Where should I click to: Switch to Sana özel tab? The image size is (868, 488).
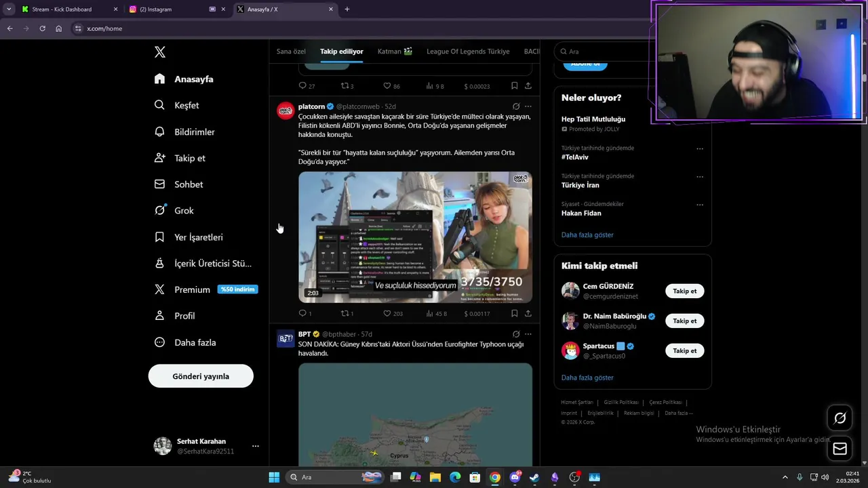pos(291,52)
